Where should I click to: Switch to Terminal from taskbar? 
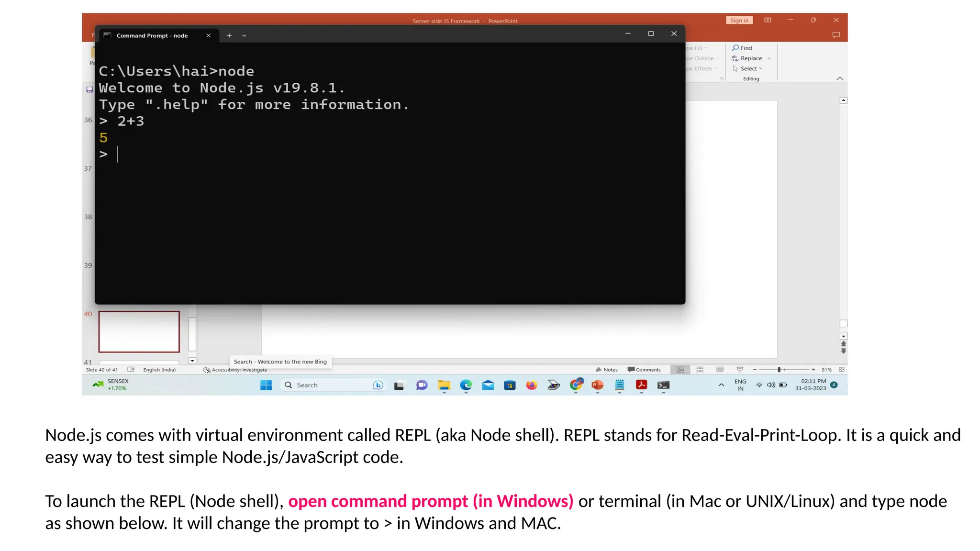pos(663,385)
